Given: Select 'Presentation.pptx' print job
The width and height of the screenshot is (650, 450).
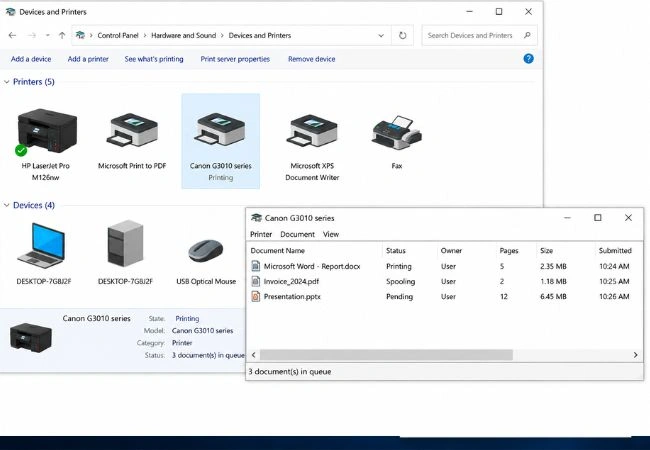Looking at the screenshot, I should click(446, 296).
